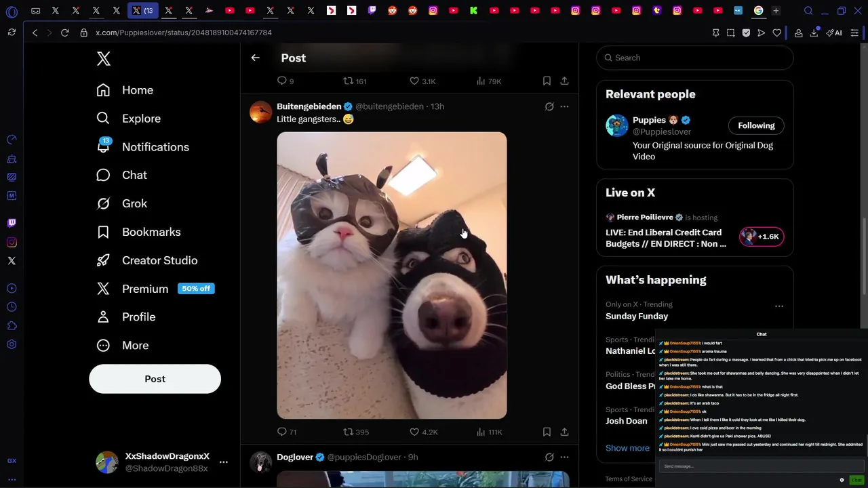Open the Sunday Funday trend
This screenshot has height=488, width=868.
pos(637,316)
